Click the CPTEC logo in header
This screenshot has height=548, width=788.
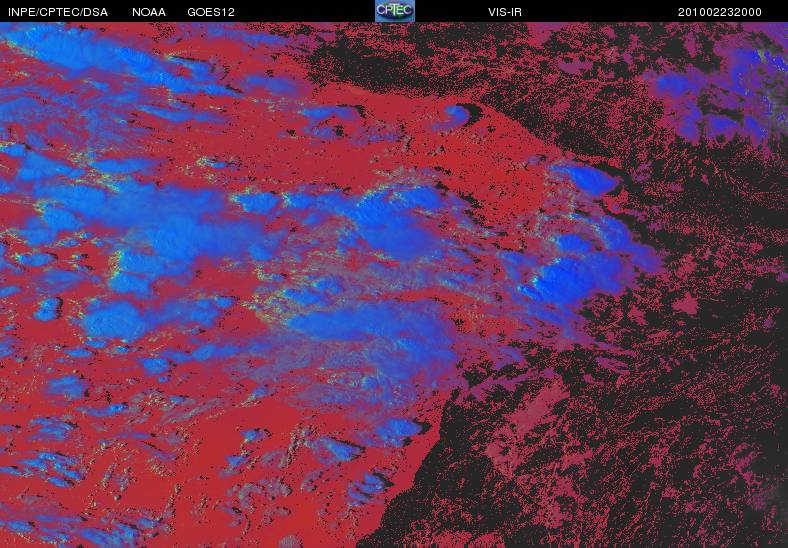point(395,11)
